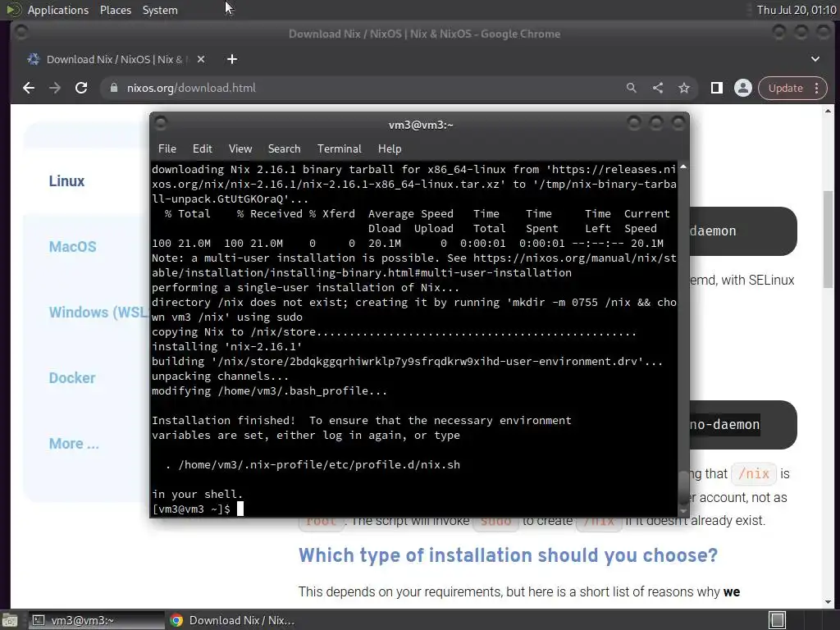Select the Linux sidebar option
The width and height of the screenshot is (840, 630).
point(67,181)
